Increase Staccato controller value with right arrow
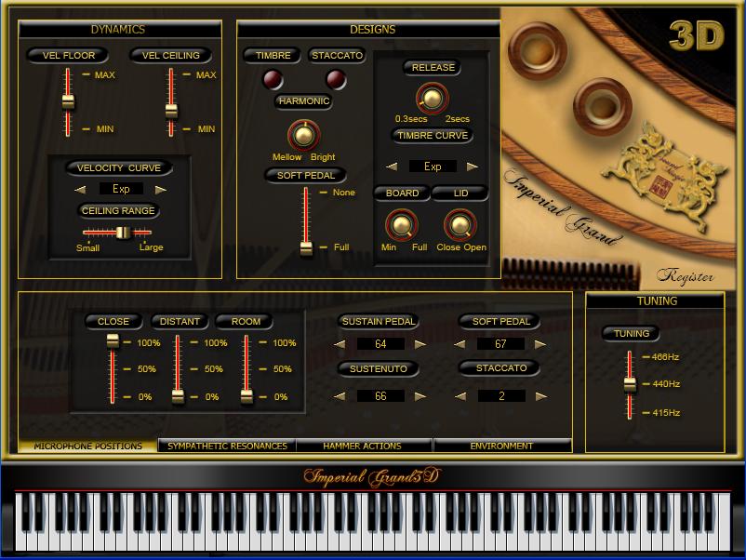This screenshot has width=746, height=560. pyautogui.click(x=541, y=396)
